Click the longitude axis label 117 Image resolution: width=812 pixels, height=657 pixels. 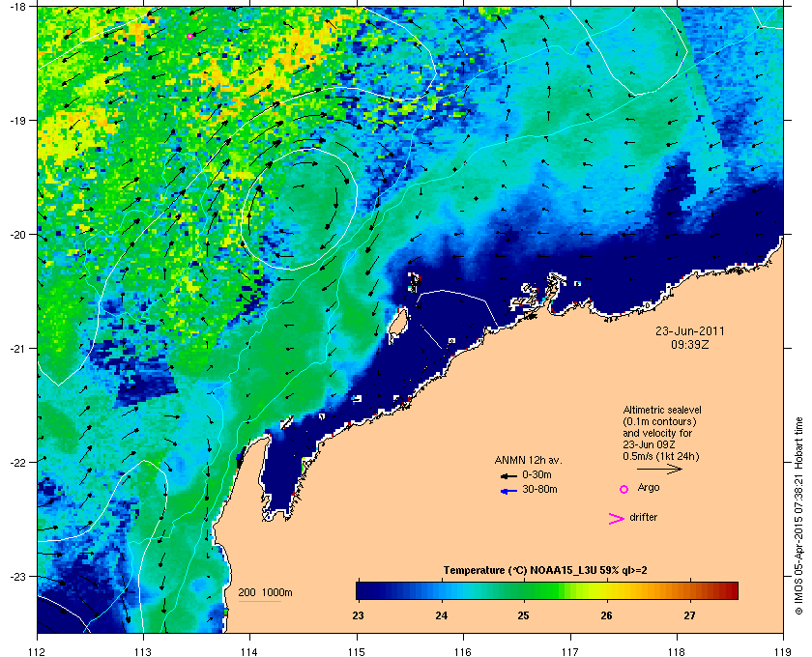click(x=570, y=651)
